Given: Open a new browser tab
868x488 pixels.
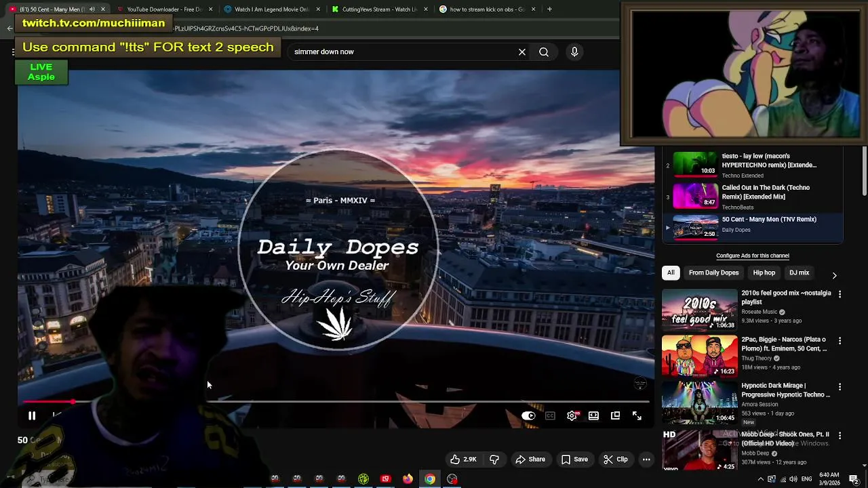Looking at the screenshot, I should coord(549,9).
